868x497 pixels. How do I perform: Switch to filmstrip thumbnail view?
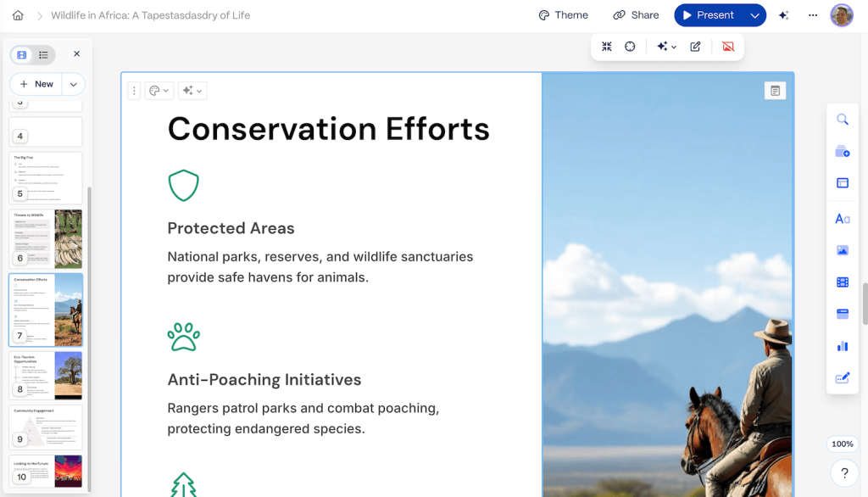pos(22,55)
